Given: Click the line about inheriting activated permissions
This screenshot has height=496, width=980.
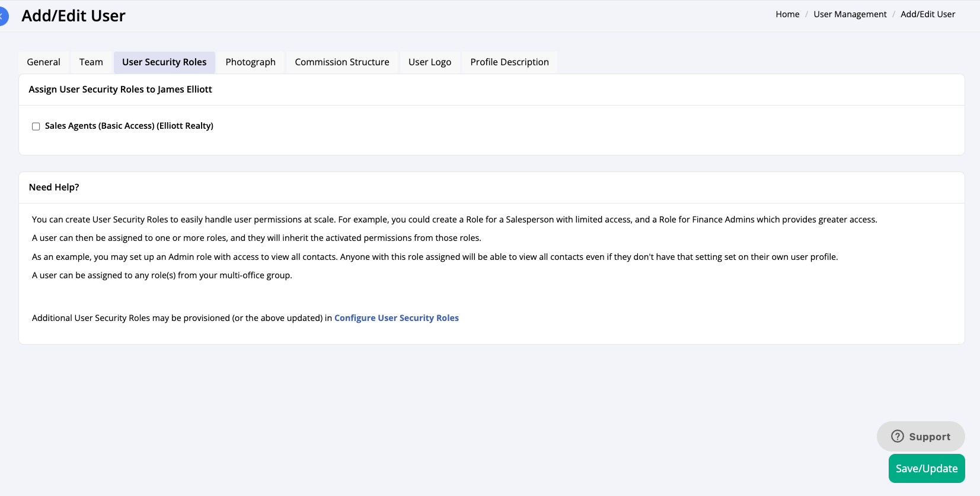Looking at the screenshot, I should (x=257, y=238).
